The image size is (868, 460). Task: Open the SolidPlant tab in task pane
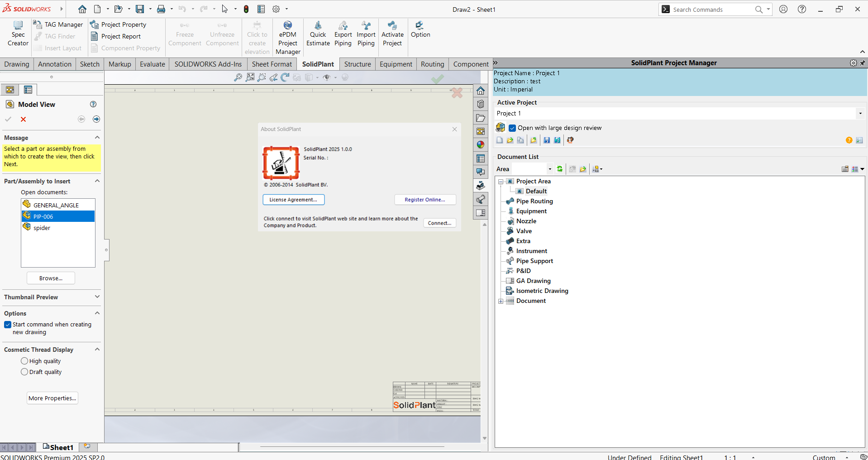[x=481, y=186]
